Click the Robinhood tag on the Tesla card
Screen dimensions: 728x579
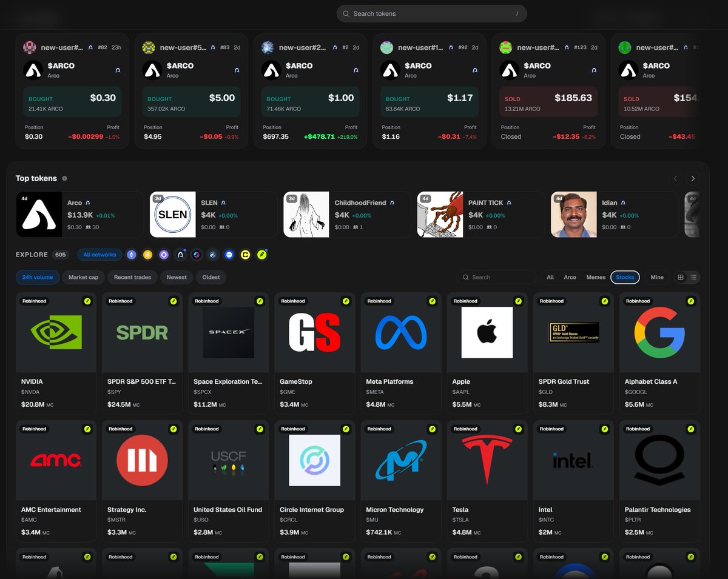465,429
